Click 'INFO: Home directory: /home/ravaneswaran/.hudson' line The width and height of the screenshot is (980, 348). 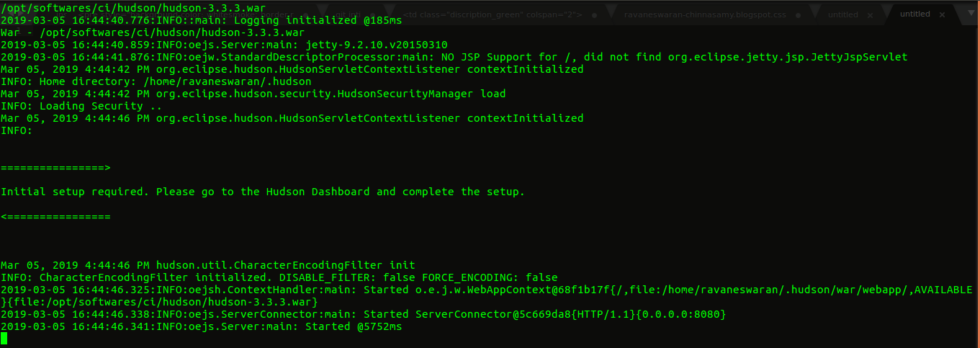156,82
